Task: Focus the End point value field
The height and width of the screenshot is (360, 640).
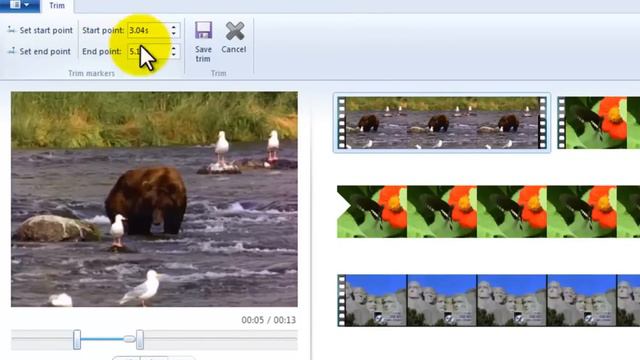Action: pos(148,51)
